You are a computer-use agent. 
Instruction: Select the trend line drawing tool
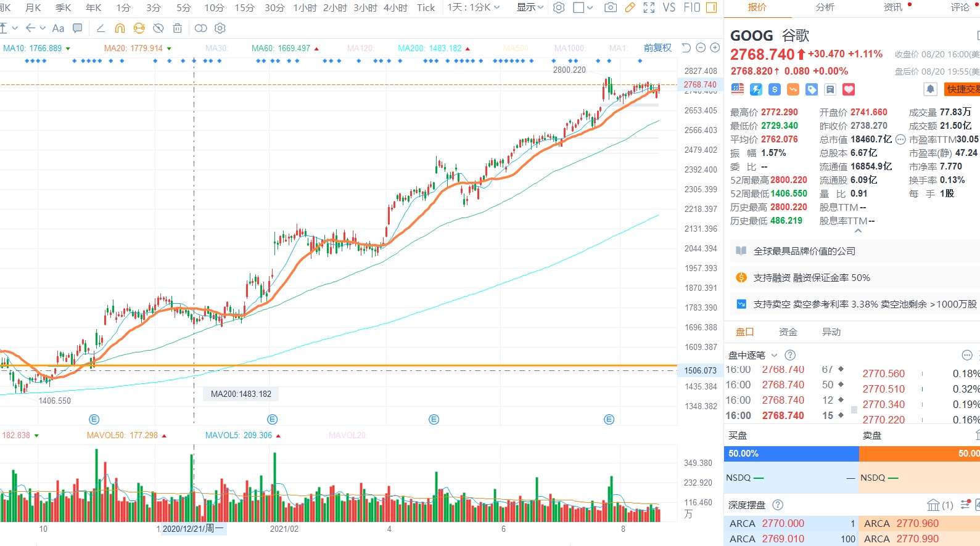pyautogui.click(x=101, y=28)
